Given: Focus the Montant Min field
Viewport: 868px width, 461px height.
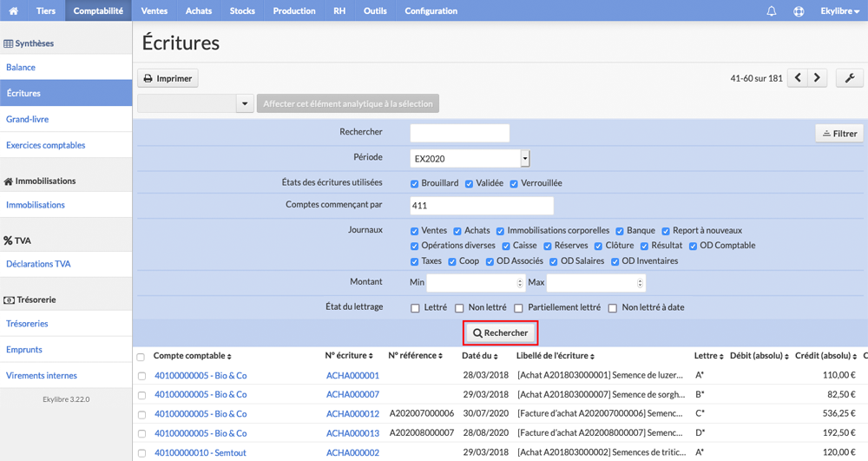Looking at the screenshot, I should click(x=475, y=283).
